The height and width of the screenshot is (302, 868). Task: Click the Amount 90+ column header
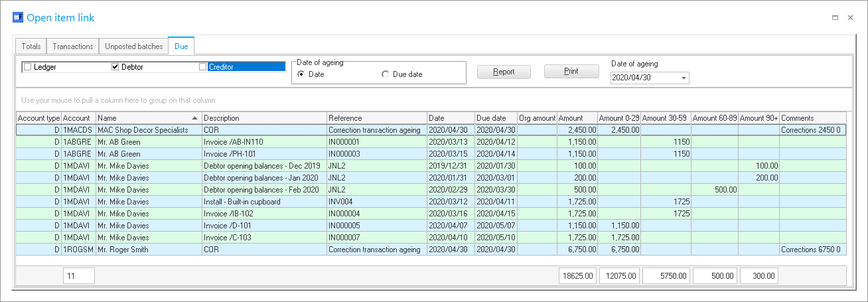tap(759, 118)
